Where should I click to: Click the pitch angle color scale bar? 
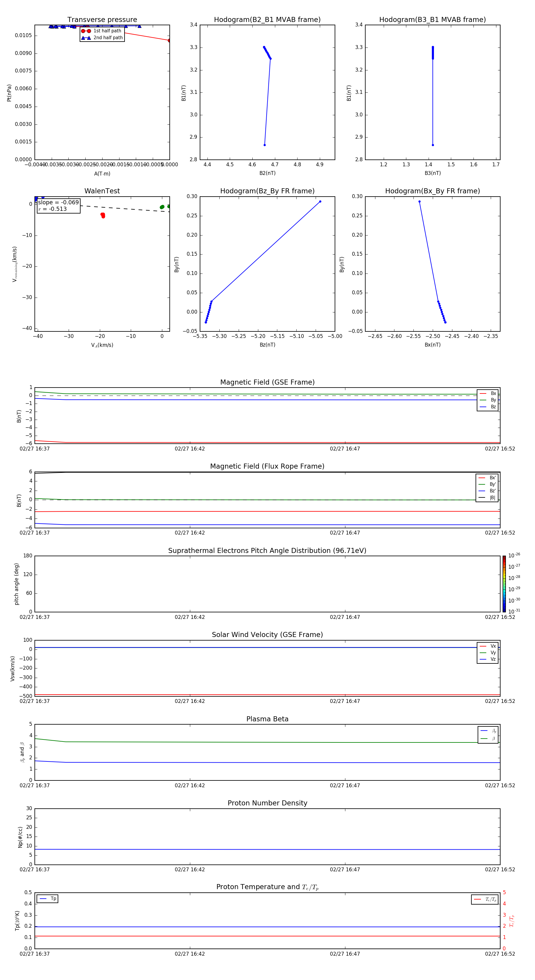pos(504,584)
